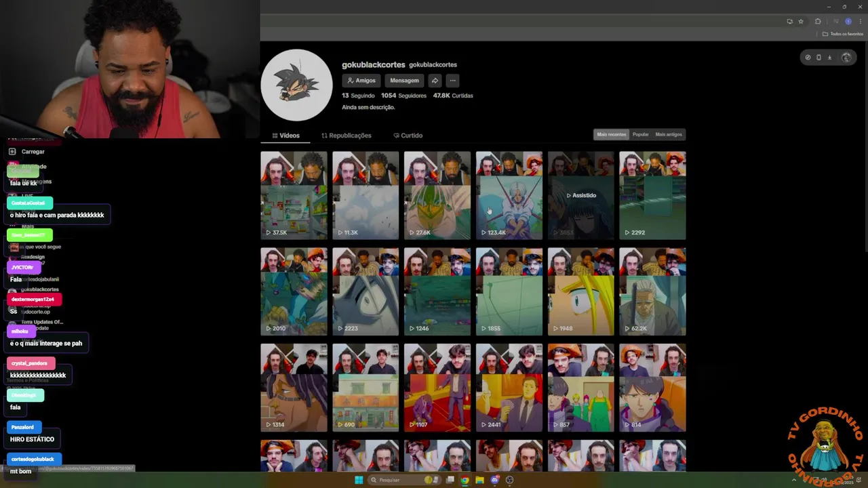Image resolution: width=868 pixels, height=488 pixels.
Task: Click the 'Ainda sem descrição.' bio text
Action: tap(368, 107)
